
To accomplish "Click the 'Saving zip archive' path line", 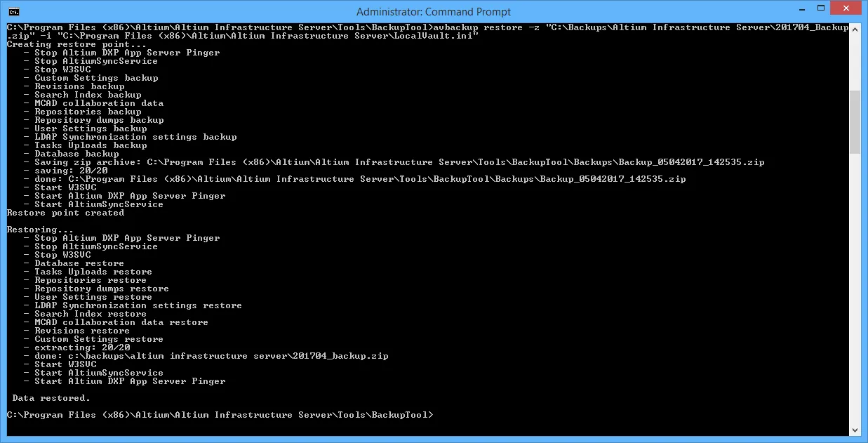I will [399, 162].
